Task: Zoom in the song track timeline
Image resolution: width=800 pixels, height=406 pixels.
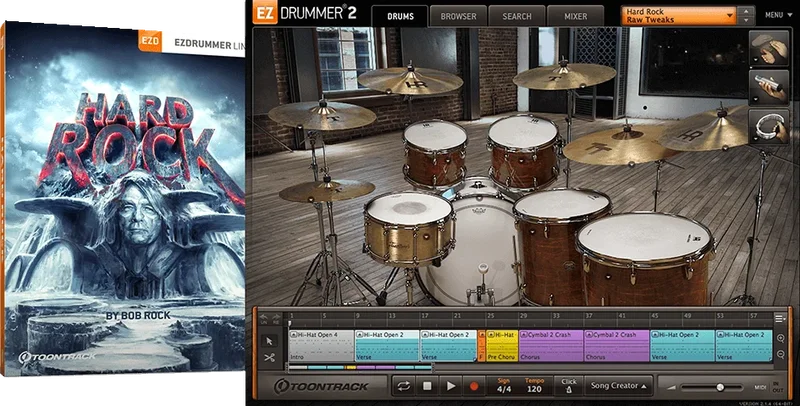Action: (780, 338)
